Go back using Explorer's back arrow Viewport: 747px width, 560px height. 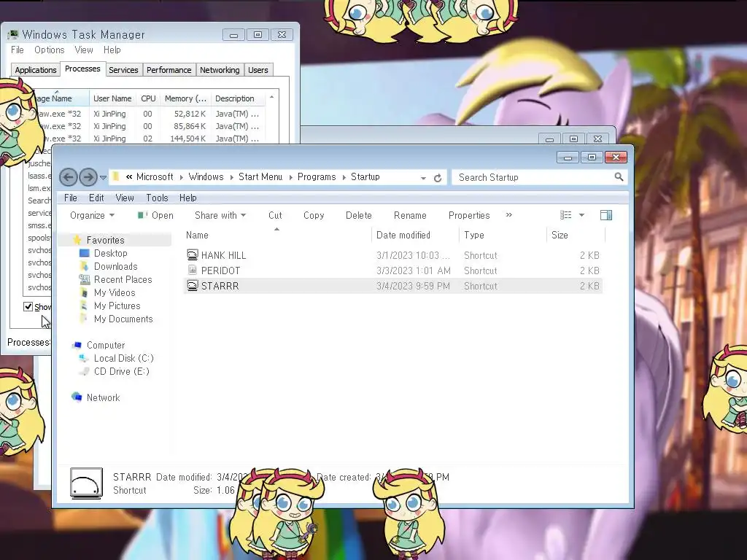click(x=68, y=177)
